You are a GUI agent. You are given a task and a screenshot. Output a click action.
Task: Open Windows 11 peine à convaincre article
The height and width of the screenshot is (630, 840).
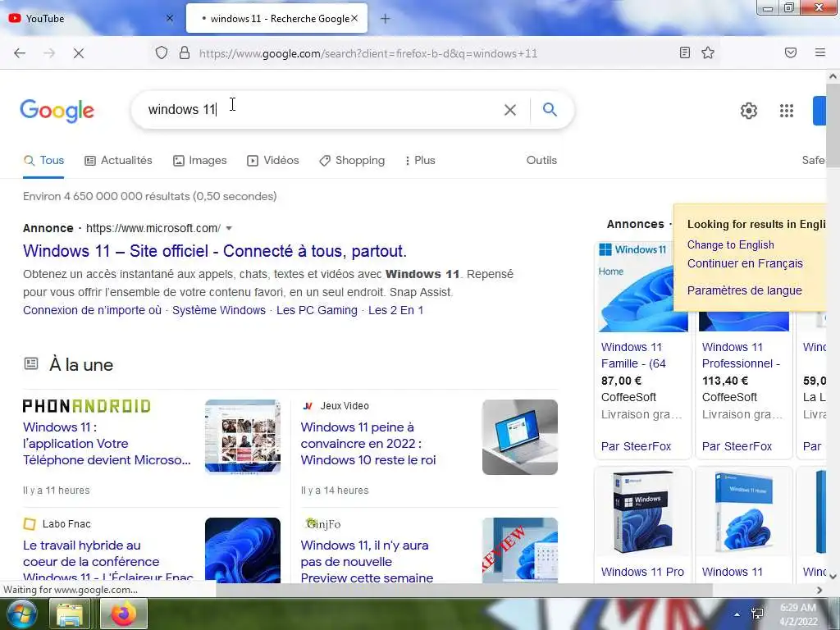pos(368,444)
